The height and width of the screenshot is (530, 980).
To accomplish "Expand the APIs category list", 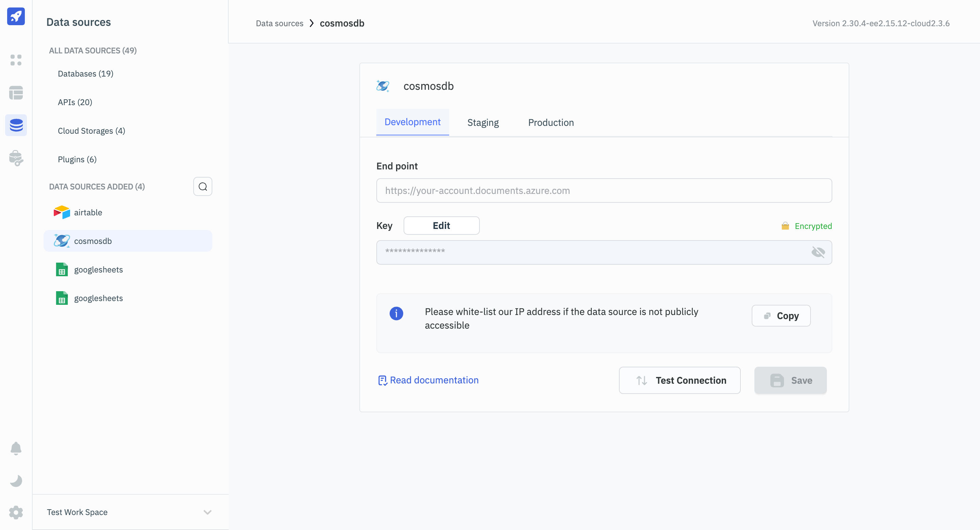I will click(75, 102).
